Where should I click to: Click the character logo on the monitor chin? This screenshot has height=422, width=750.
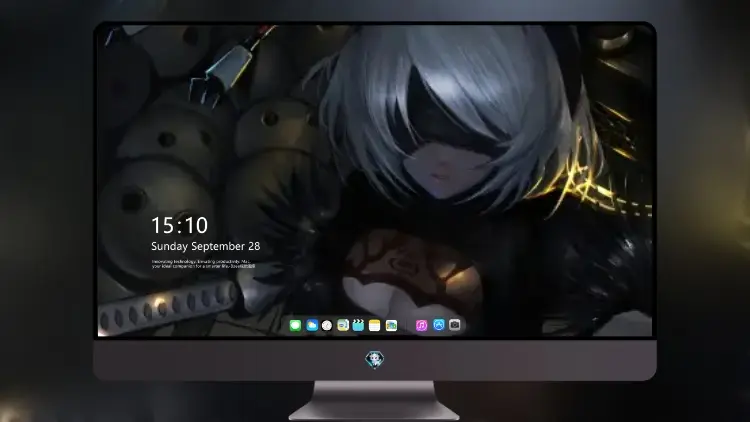375,359
